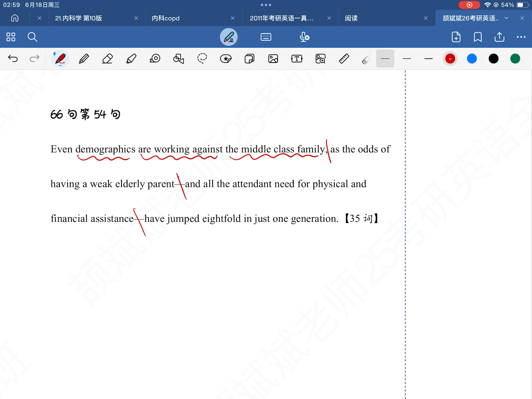
Task: Bookmark the current page
Action: [478, 37]
